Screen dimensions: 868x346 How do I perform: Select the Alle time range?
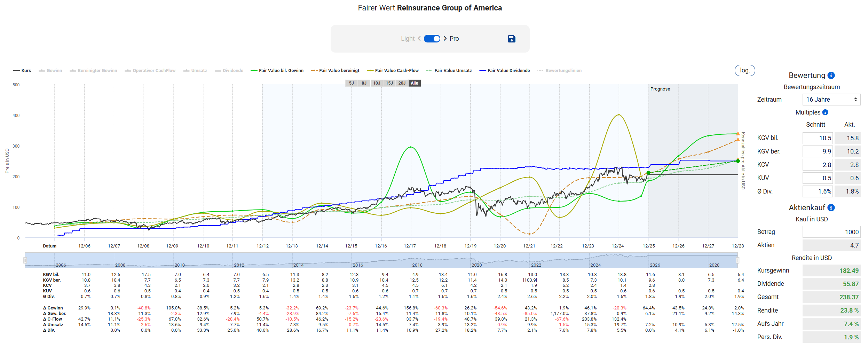[414, 83]
